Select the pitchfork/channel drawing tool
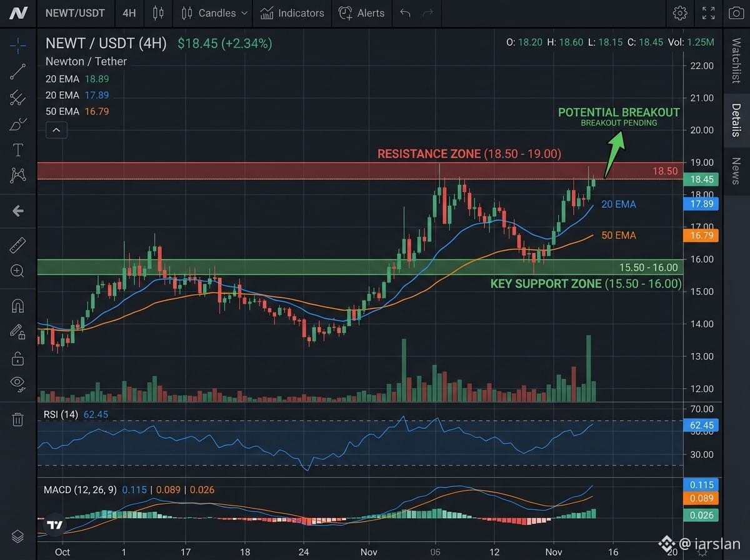 [x=17, y=98]
